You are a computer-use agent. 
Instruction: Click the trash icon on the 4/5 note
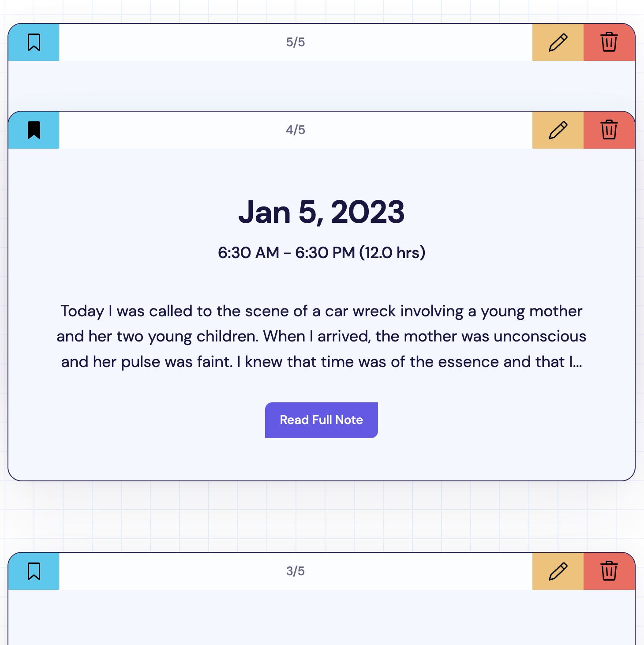[x=609, y=130]
